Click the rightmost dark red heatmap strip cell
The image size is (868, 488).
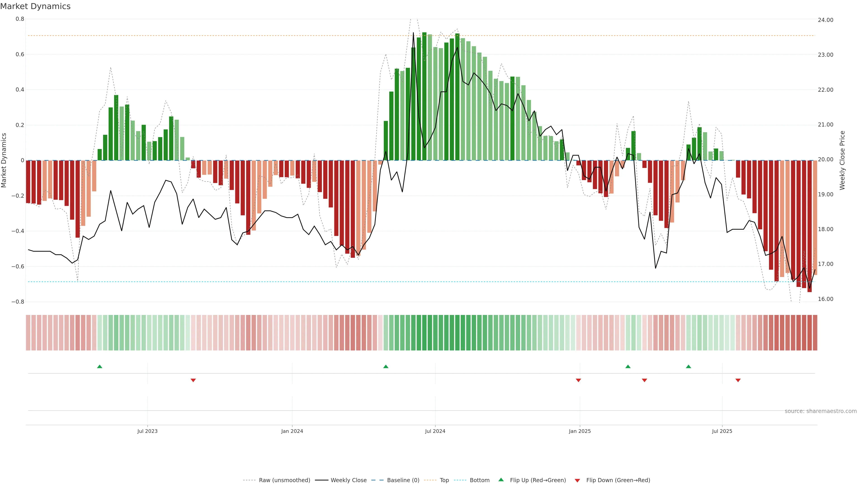tap(815, 333)
